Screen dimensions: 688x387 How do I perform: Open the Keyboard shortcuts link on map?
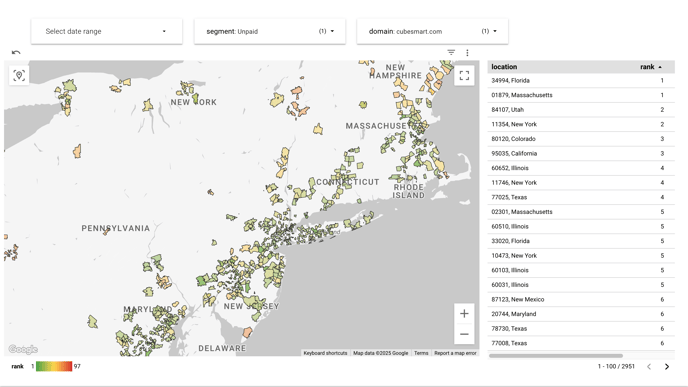point(325,353)
